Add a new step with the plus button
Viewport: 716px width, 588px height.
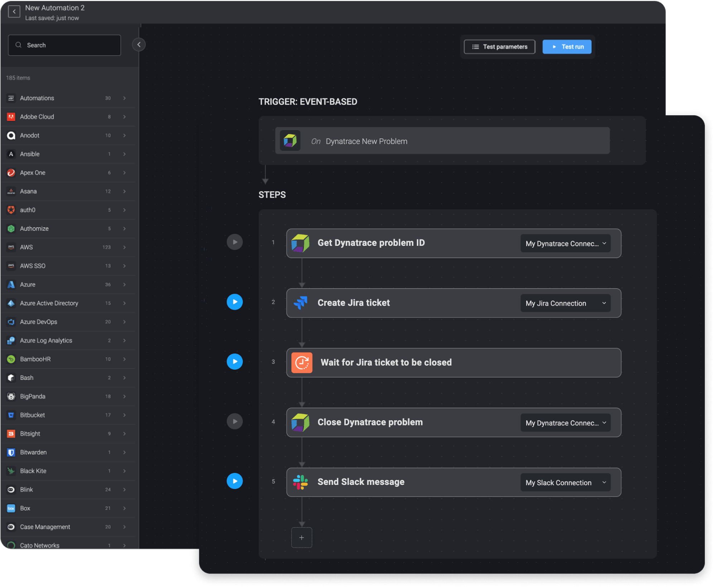coord(302,538)
